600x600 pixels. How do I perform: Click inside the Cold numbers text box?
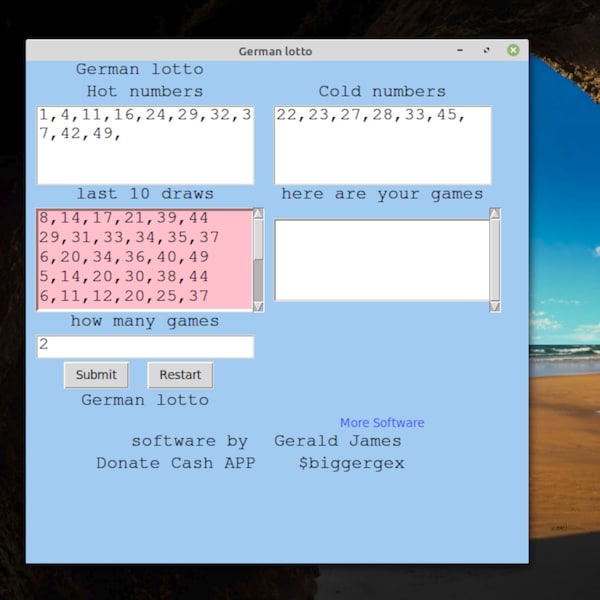click(x=383, y=145)
